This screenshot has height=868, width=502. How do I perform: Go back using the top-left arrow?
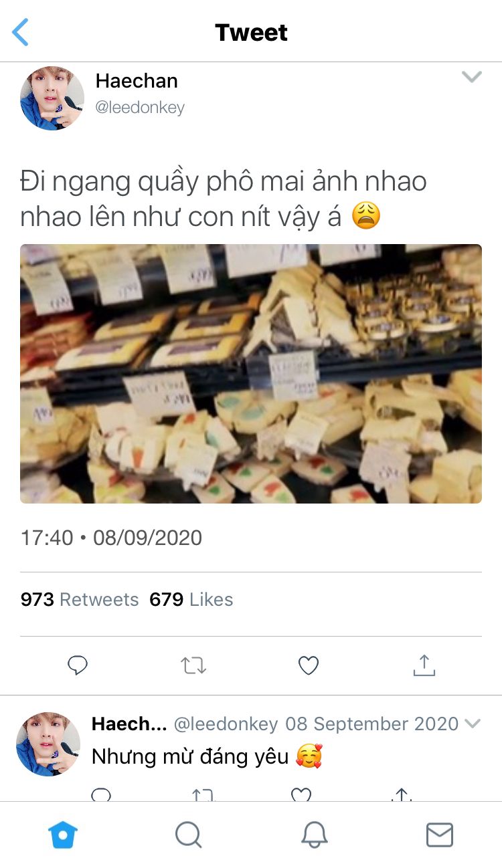coord(21,32)
